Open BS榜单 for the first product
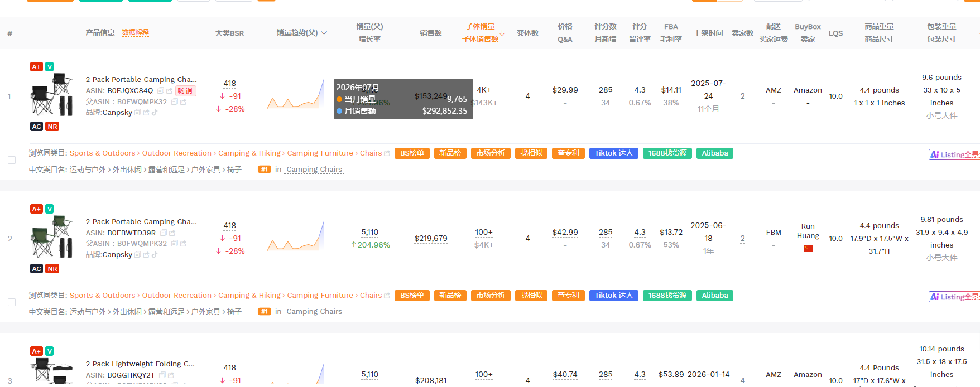Screen dimensions: 980x387 click(412, 153)
